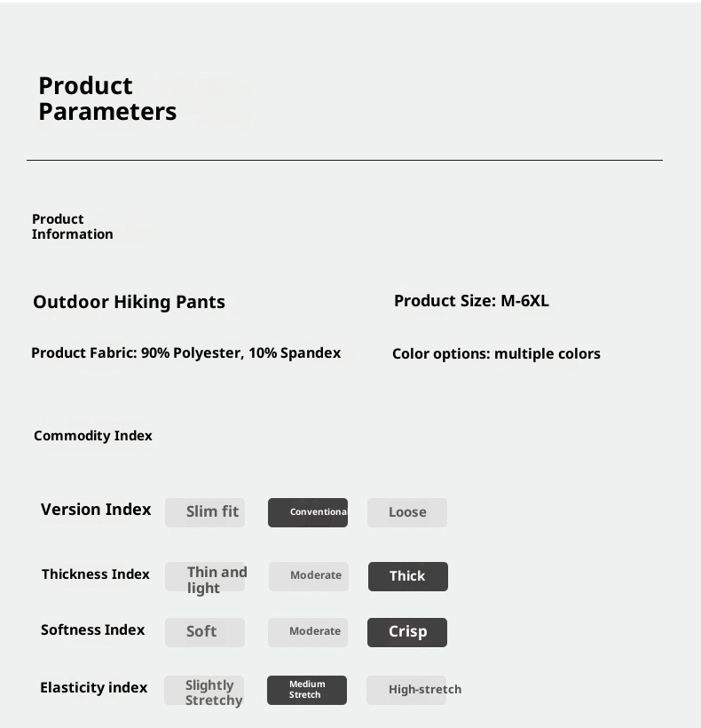
Task: Select the Soft softness option
Action: tap(205, 632)
